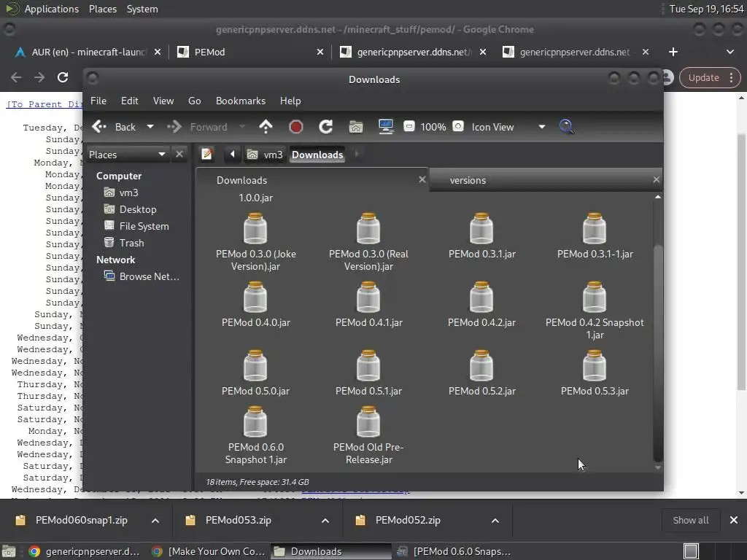Screen dimensions: 747x560
Task: Close the Places sidebar pane
Action: pyautogui.click(x=179, y=155)
